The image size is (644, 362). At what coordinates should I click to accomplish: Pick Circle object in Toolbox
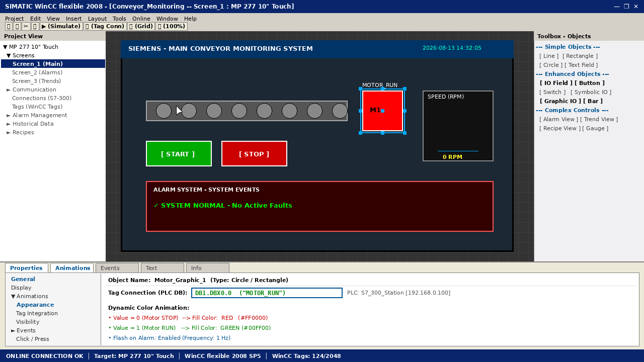551,65
